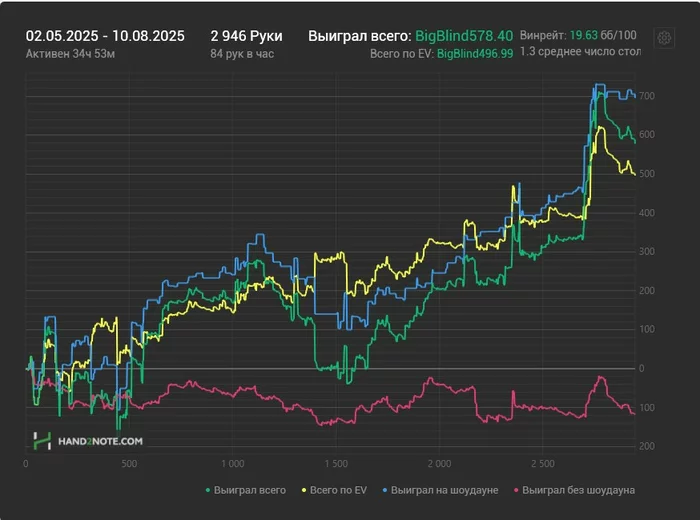Click the 'Всего по EV:' header label
Viewport: 700px width, 520px height.
click(x=402, y=54)
